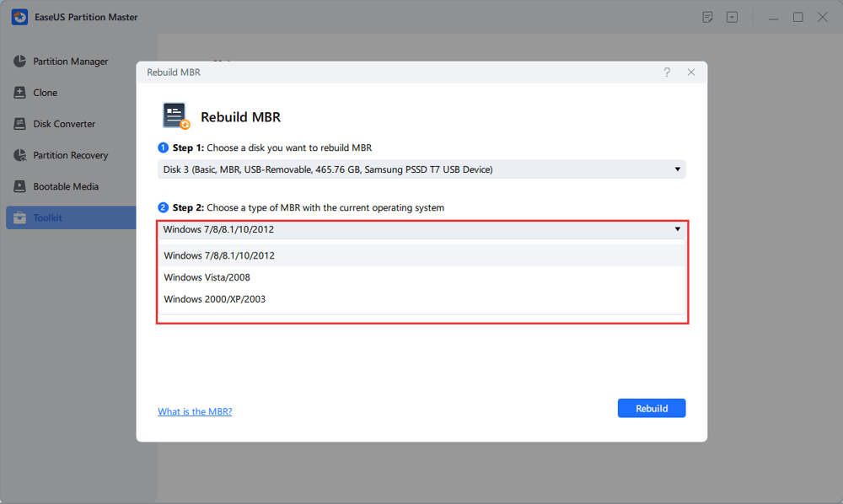Collapse the MBR type dropdown arrow

coord(677,229)
